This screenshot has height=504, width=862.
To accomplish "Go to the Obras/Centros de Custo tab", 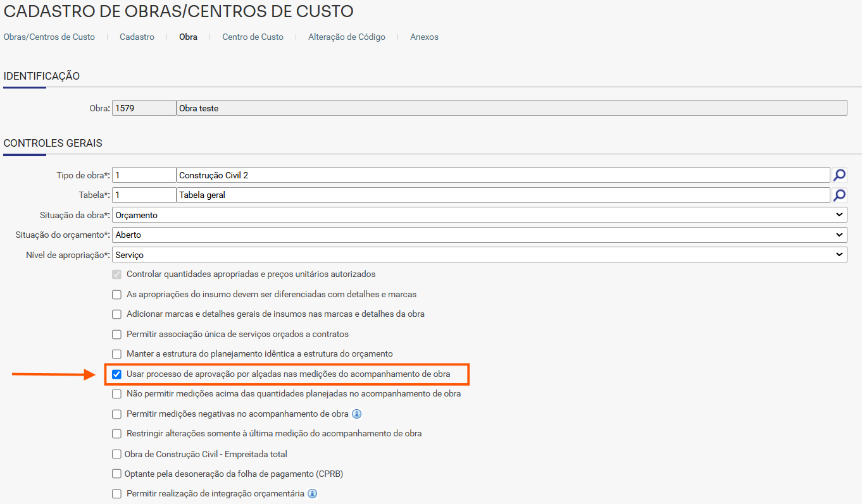I will [49, 37].
